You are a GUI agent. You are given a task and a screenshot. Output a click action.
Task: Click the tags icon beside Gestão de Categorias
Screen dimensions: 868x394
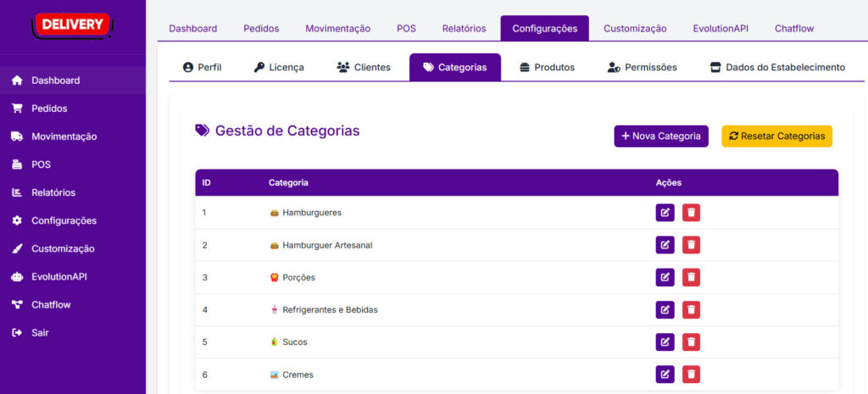click(x=202, y=130)
